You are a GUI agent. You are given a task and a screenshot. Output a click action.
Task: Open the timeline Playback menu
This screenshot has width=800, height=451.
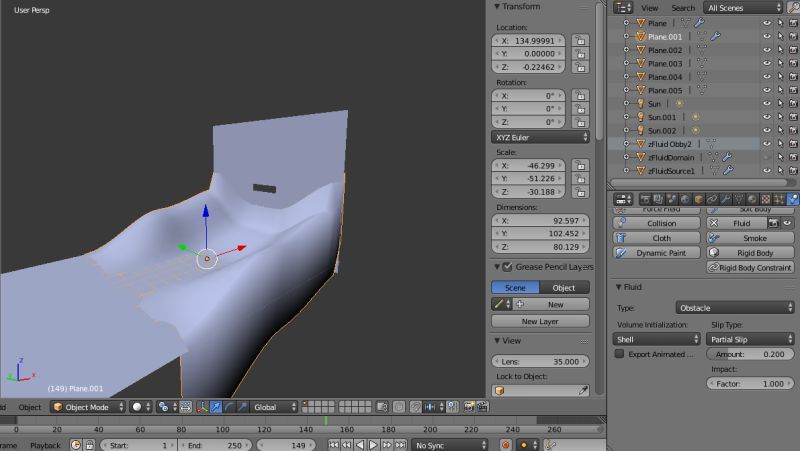click(x=45, y=445)
